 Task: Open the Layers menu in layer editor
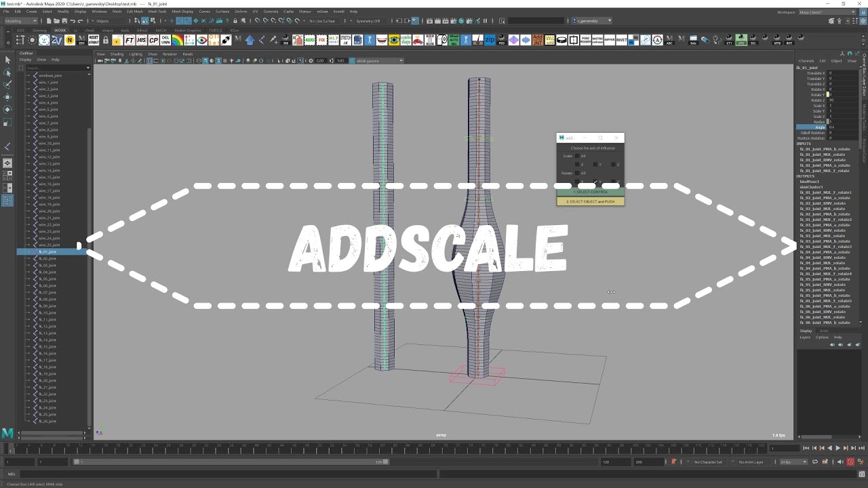[805, 337]
